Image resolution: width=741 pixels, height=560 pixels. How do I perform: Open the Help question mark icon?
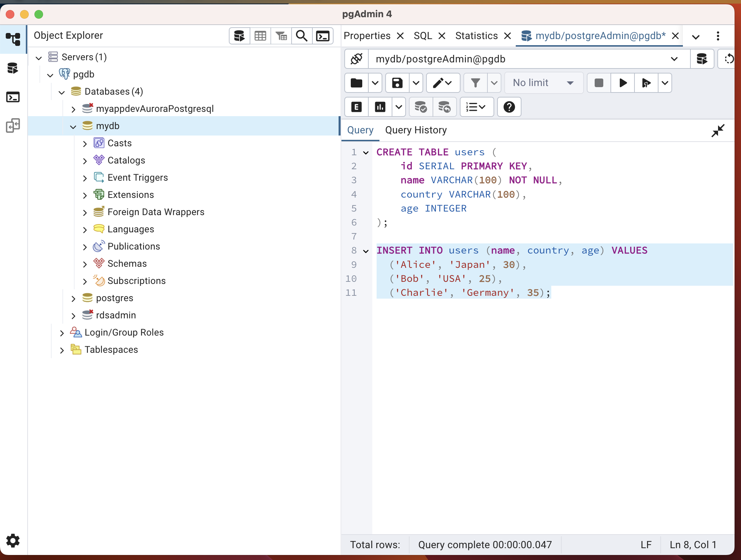pyautogui.click(x=509, y=107)
